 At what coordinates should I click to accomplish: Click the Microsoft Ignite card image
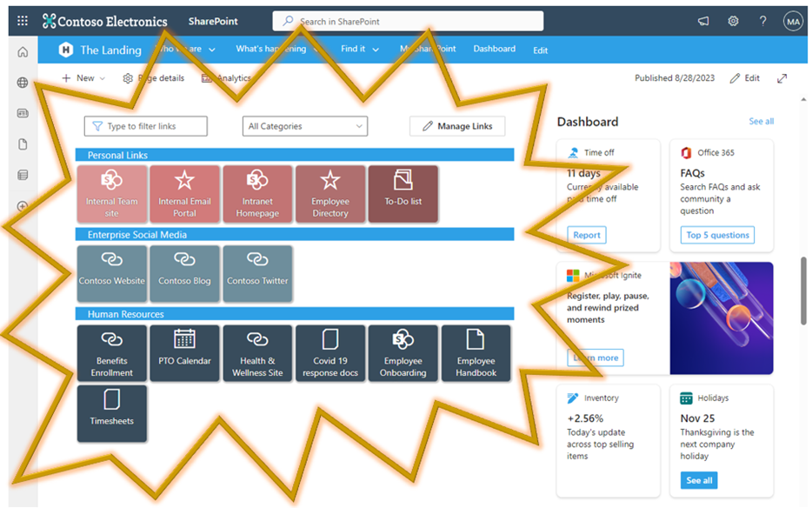click(722, 318)
